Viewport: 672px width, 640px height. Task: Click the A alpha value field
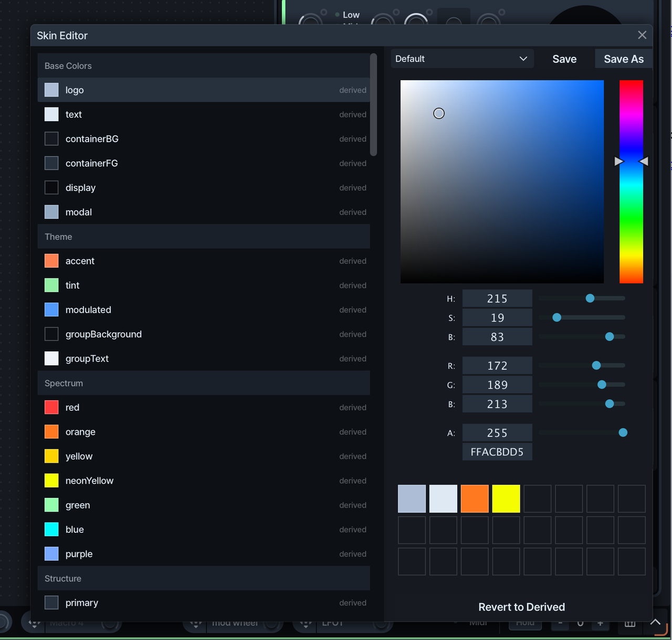point(497,433)
